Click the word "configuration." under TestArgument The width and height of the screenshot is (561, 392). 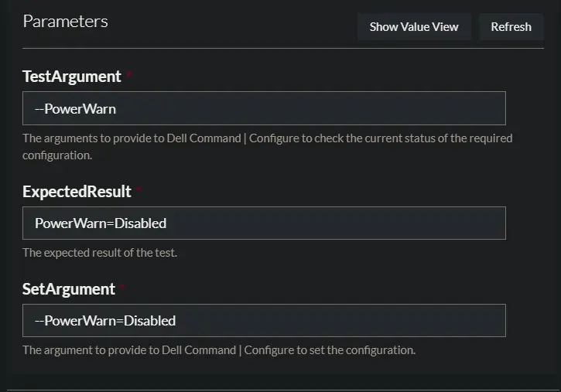(x=57, y=155)
